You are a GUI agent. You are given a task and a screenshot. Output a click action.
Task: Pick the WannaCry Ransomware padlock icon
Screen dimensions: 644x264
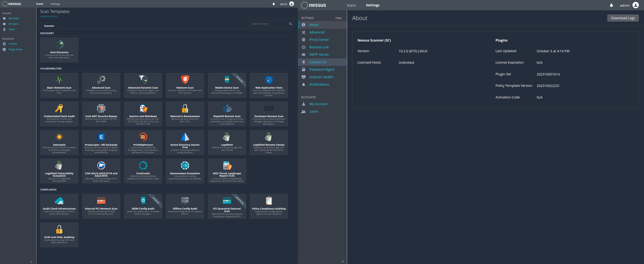(185, 108)
